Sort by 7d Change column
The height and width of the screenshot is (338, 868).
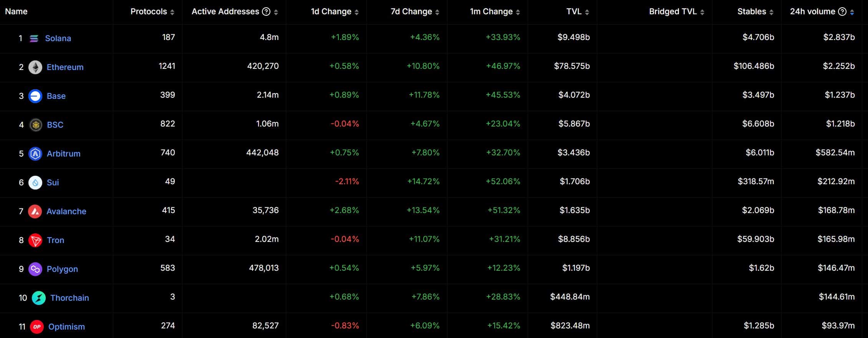coord(437,12)
